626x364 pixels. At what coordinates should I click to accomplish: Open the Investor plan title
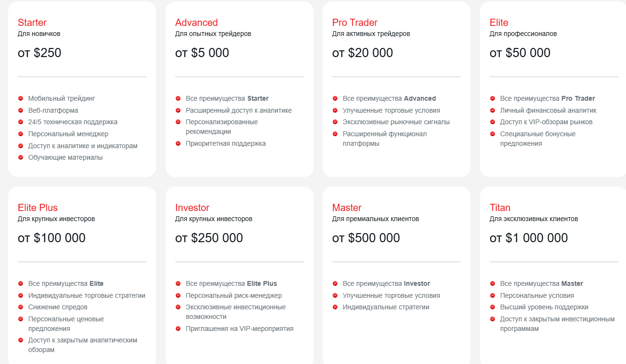click(192, 208)
